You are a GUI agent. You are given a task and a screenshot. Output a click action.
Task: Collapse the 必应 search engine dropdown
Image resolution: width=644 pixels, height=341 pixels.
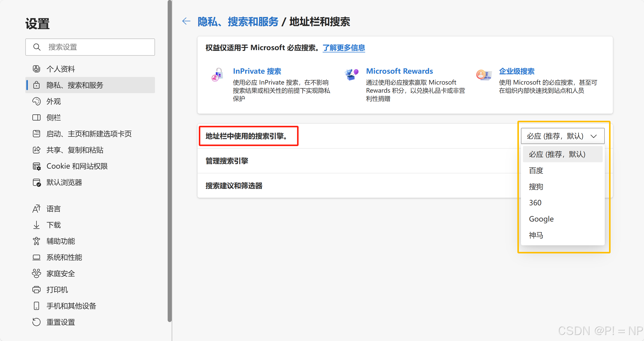click(x=562, y=136)
